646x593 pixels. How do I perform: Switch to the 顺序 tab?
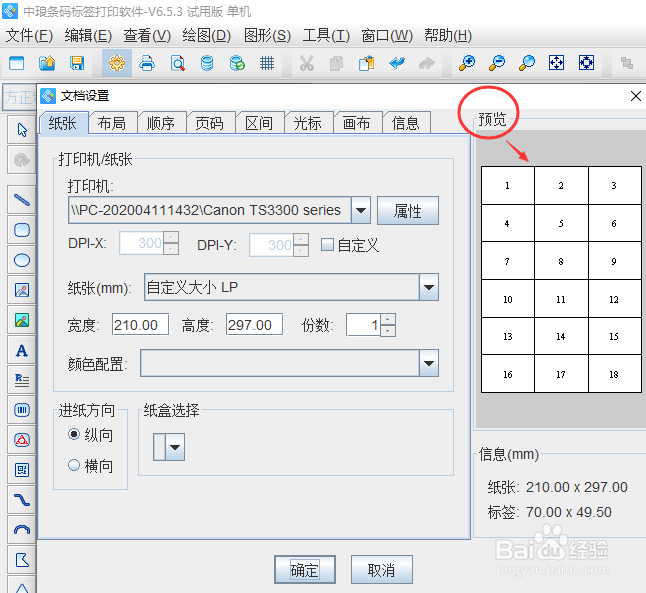(x=161, y=123)
